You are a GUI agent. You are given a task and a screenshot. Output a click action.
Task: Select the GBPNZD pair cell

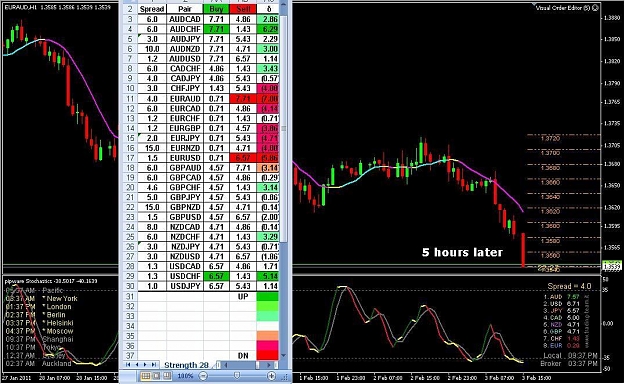(x=185, y=207)
